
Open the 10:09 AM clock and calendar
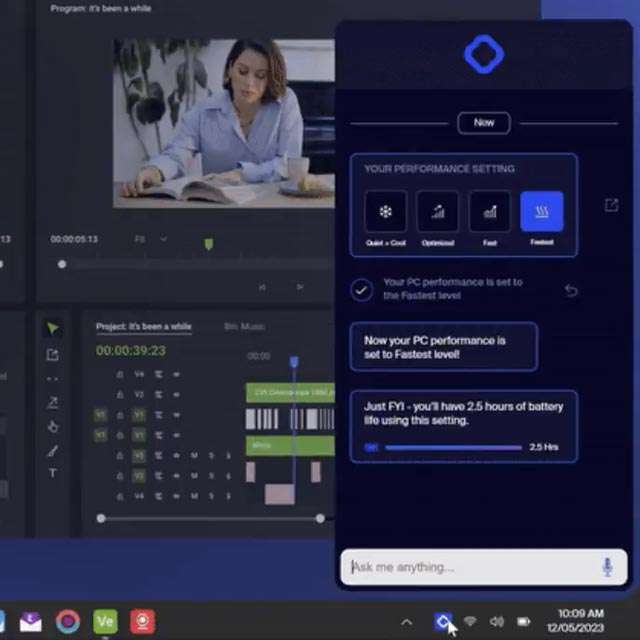(576, 620)
